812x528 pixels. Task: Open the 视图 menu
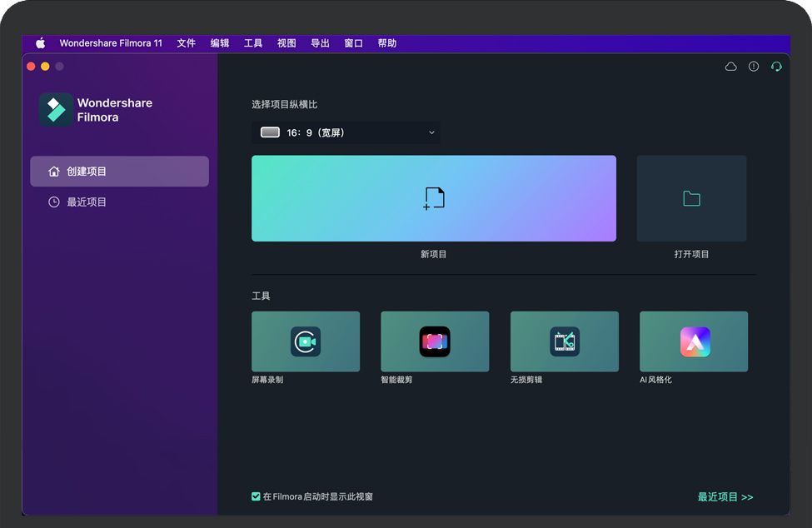click(x=286, y=43)
